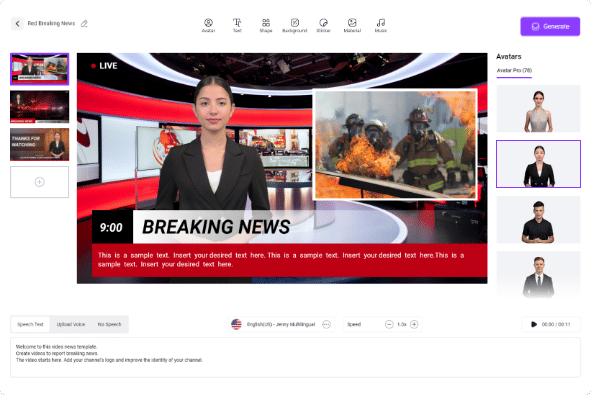Open voice options via ellipsis icon
The height and width of the screenshot is (395, 591).
coord(326,324)
